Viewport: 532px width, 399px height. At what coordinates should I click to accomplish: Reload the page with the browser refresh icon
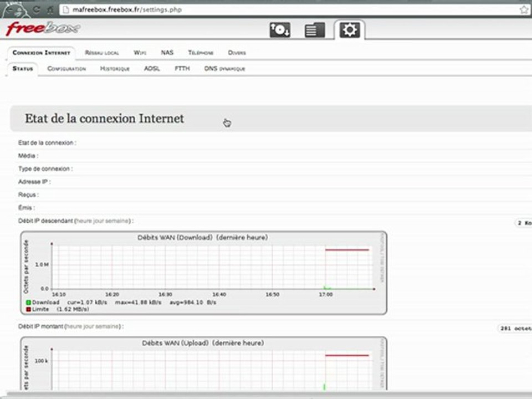37,10
